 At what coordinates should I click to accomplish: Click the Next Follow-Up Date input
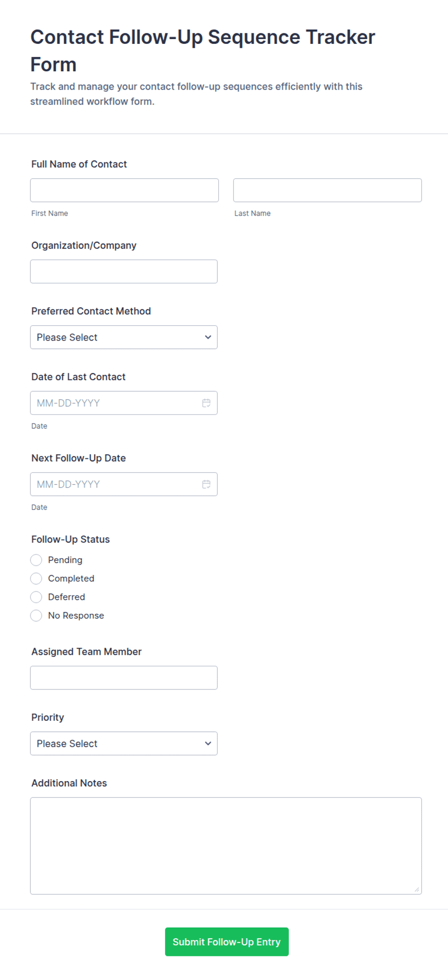pyautogui.click(x=124, y=484)
